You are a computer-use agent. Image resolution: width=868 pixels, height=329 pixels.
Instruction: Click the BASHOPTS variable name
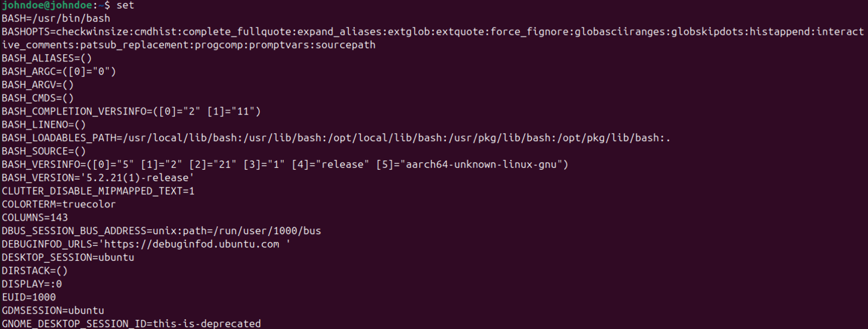coord(26,32)
